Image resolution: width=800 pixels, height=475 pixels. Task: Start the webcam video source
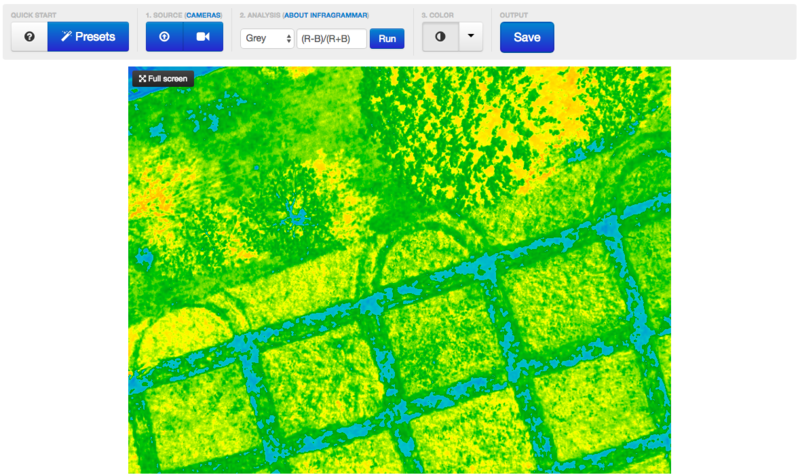tap(203, 37)
